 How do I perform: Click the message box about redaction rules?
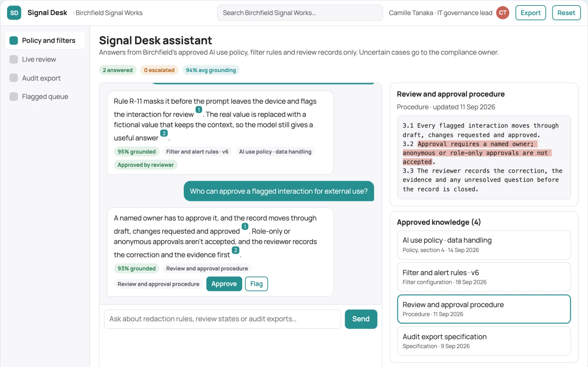pyautogui.click(x=222, y=319)
